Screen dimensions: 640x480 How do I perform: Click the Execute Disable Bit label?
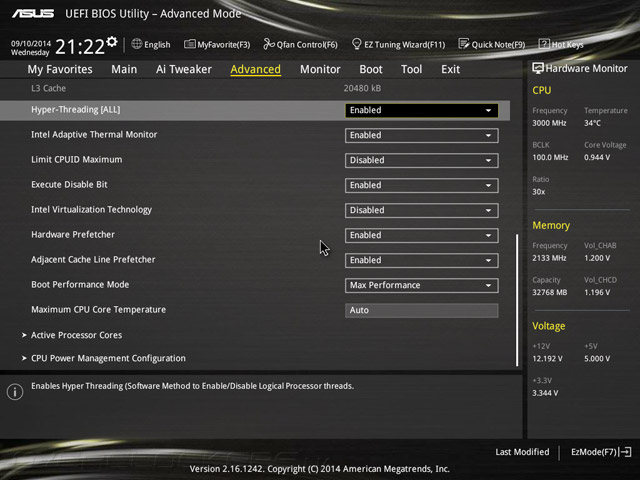(x=69, y=184)
